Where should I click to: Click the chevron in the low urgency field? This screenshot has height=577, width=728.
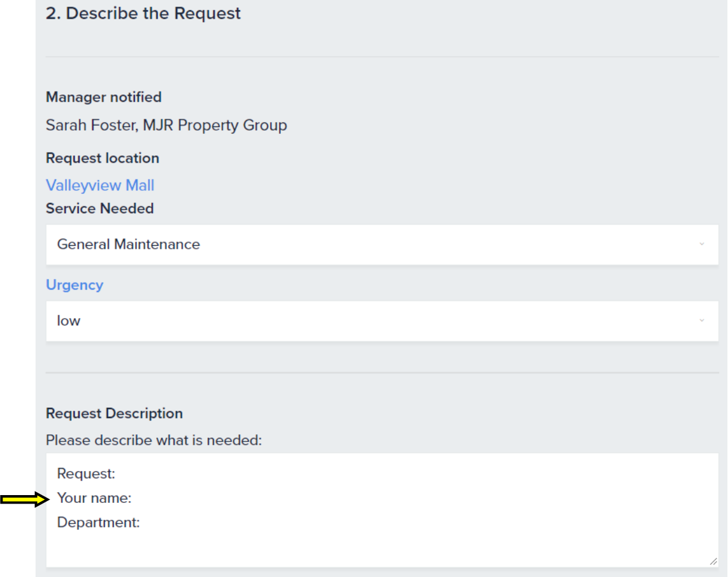click(x=701, y=321)
